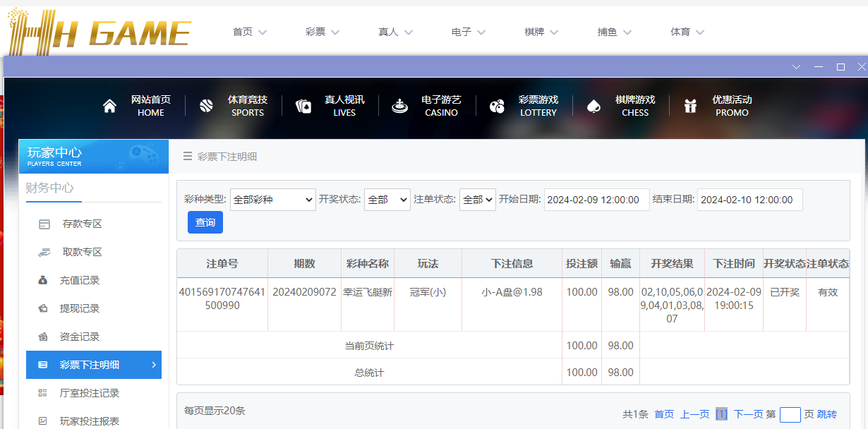Screen dimensions: 868x429
Task: Click the home icon for 网站首页
Action: [x=109, y=106]
